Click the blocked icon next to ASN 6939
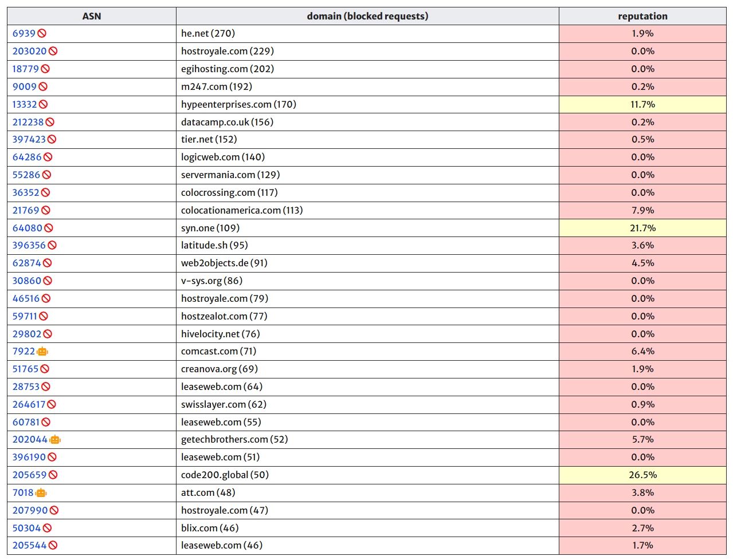 click(42, 34)
